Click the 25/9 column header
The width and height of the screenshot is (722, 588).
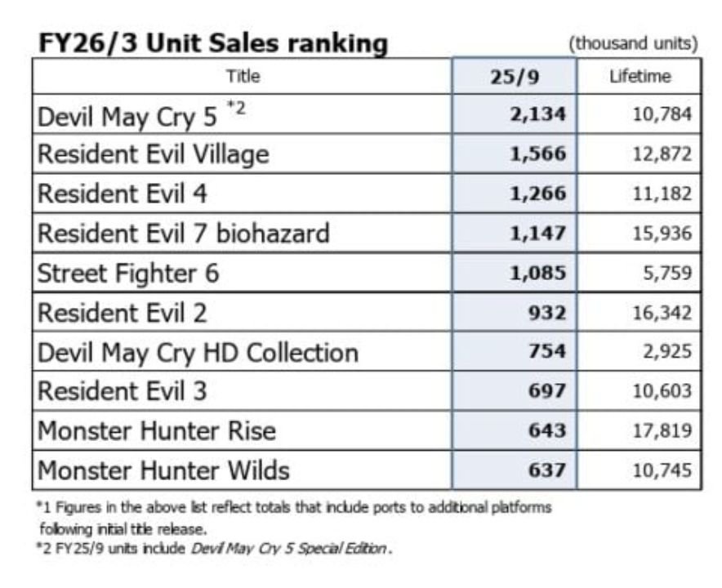515,77
